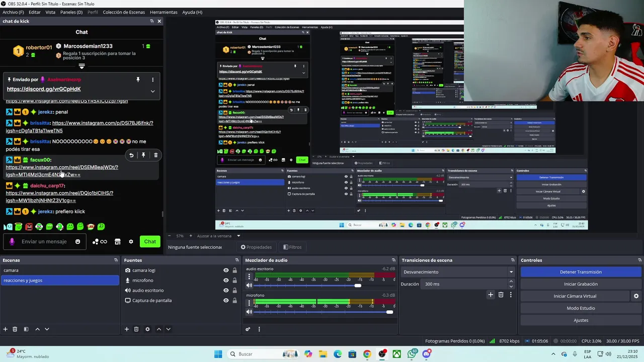Pop out the Escenas dock
The height and width of the screenshot is (362, 644).
pos(116,260)
